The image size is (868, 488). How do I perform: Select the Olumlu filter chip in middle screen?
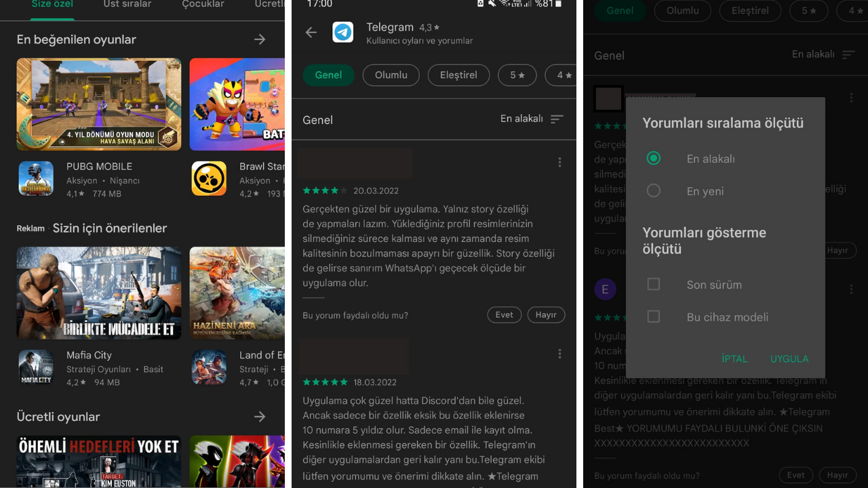(391, 75)
